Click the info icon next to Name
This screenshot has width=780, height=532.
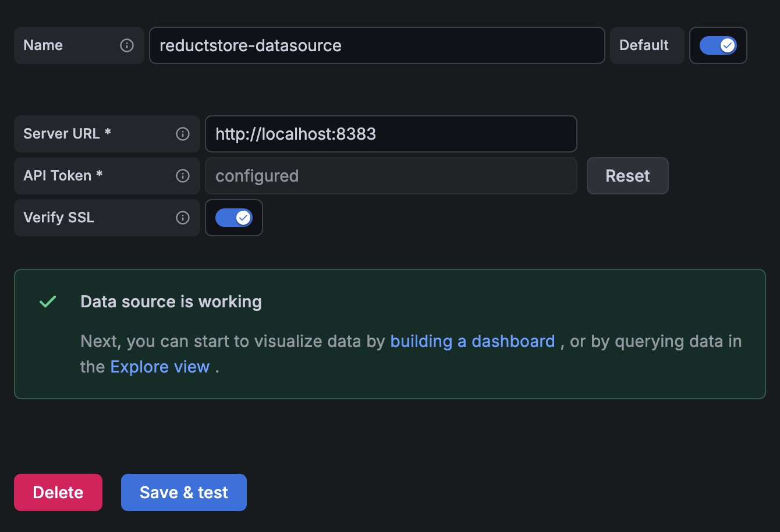[127, 45]
